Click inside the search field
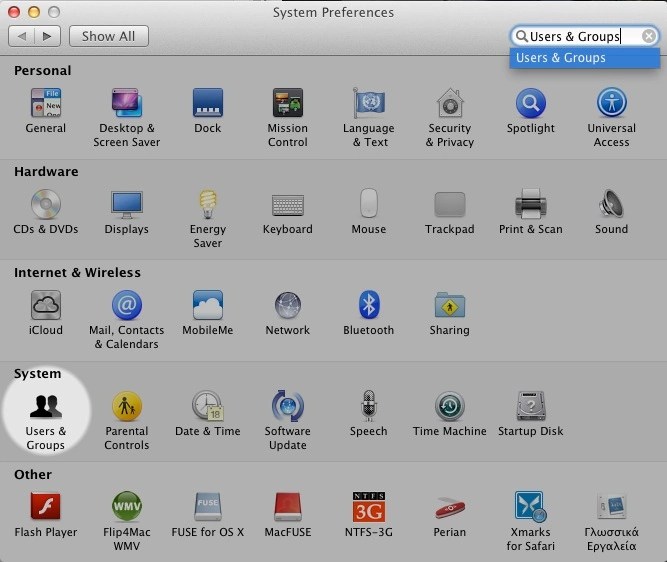 pyautogui.click(x=584, y=36)
